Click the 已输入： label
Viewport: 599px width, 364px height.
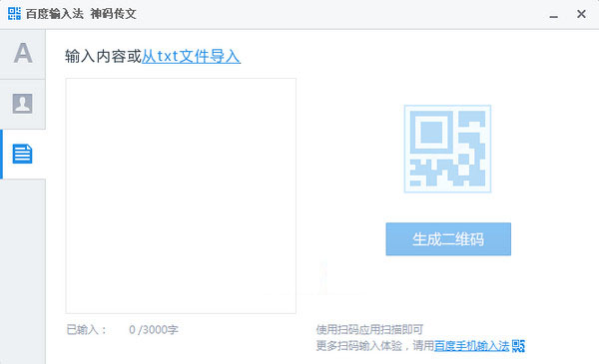(86, 329)
